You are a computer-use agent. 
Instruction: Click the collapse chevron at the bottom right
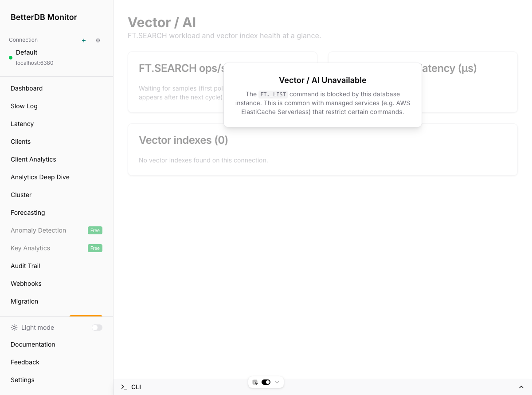[521, 387]
